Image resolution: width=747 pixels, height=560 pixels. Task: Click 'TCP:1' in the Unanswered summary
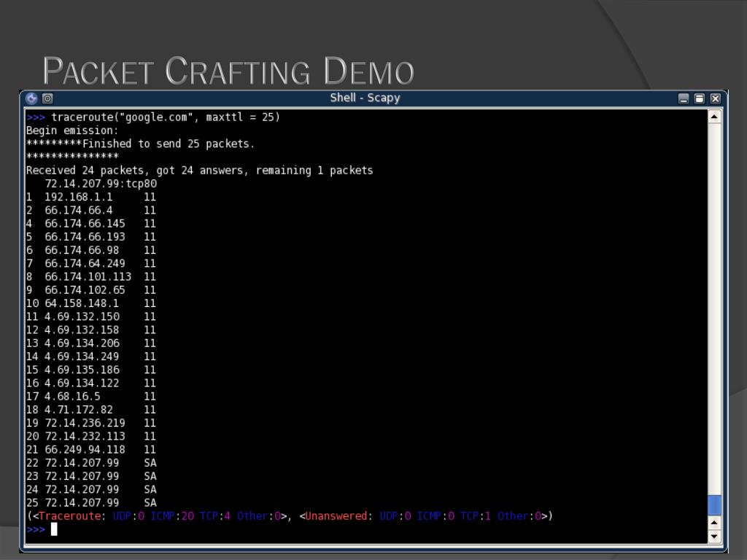[476, 516]
